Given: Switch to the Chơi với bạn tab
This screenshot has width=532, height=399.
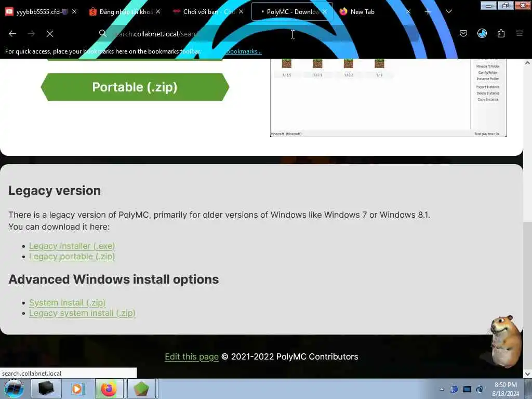Looking at the screenshot, I should coord(208,11).
